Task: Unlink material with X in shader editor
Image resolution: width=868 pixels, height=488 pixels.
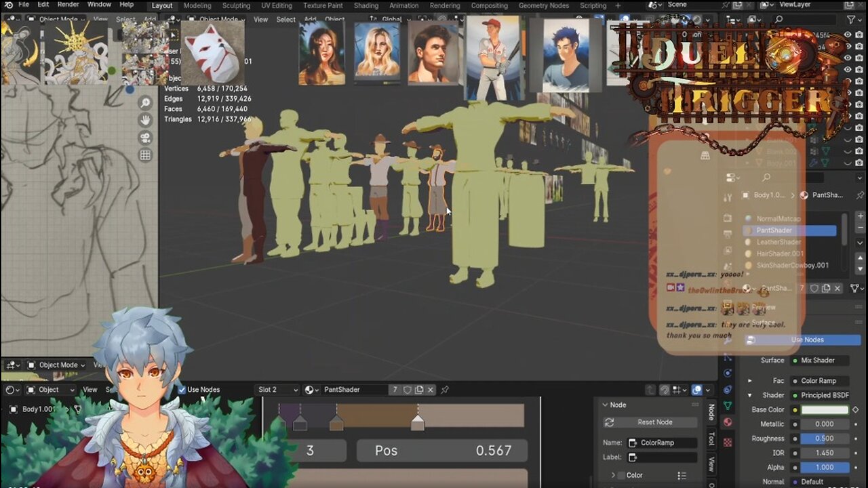Action: click(x=431, y=390)
